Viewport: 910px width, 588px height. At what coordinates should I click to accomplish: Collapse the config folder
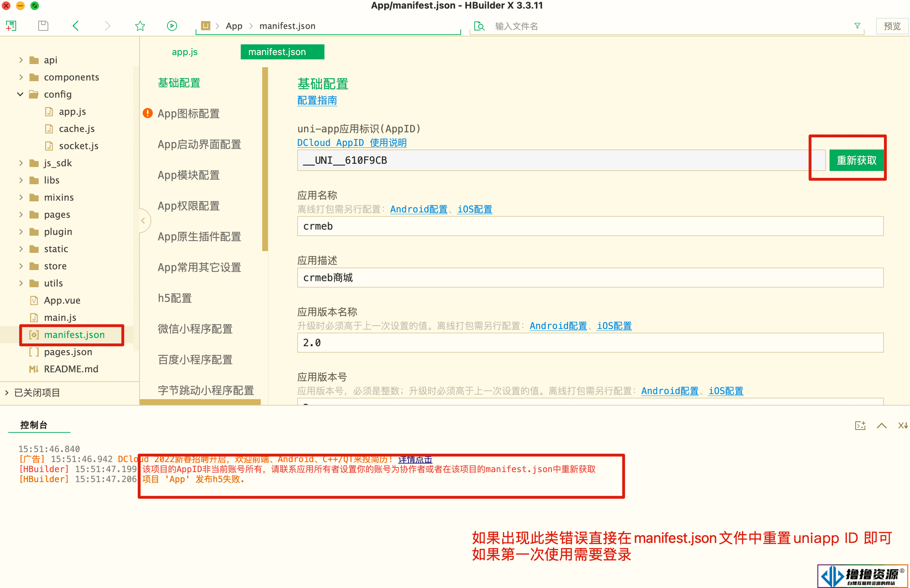(x=20, y=94)
